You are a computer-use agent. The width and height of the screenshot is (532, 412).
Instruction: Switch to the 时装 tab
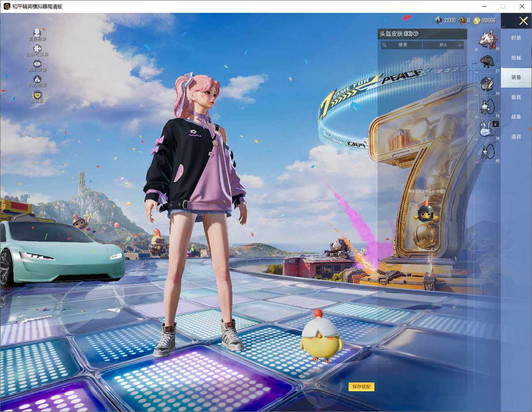516,38
